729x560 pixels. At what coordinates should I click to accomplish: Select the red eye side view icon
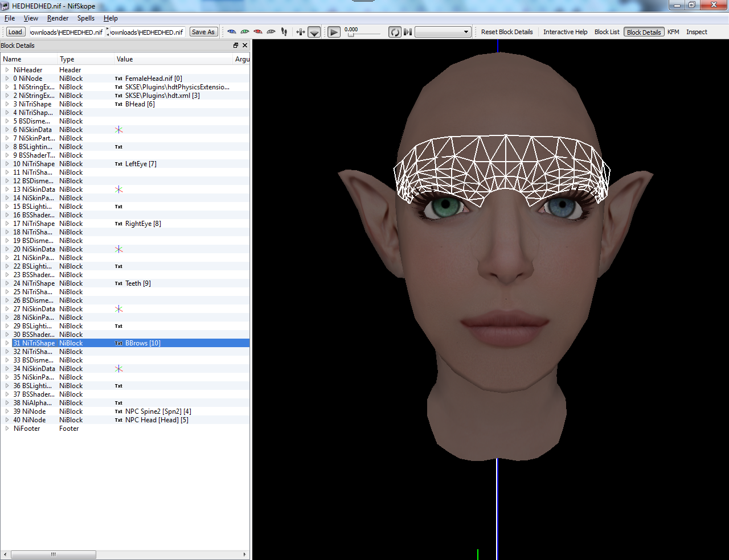click(258, 32)
